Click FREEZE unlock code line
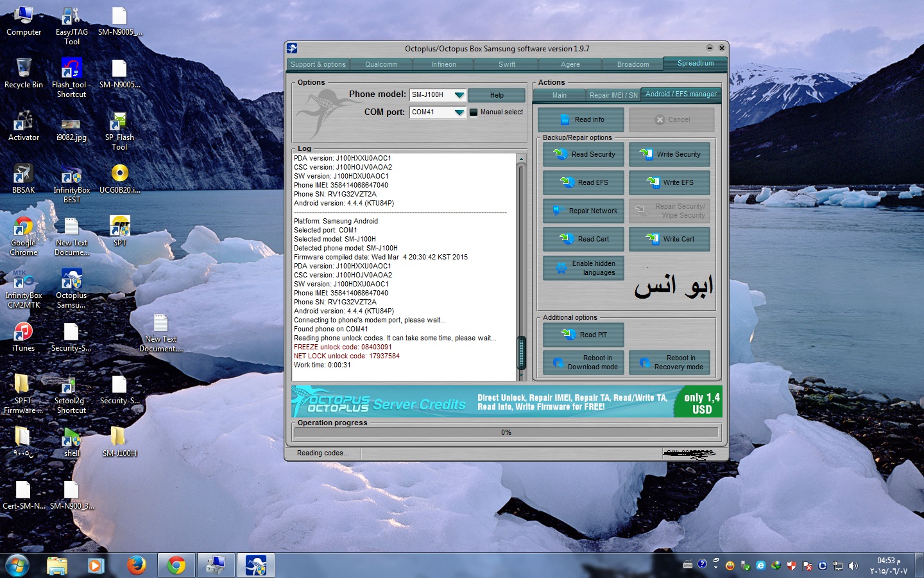The height and width of the screenshot is (578, 924). 343,347
